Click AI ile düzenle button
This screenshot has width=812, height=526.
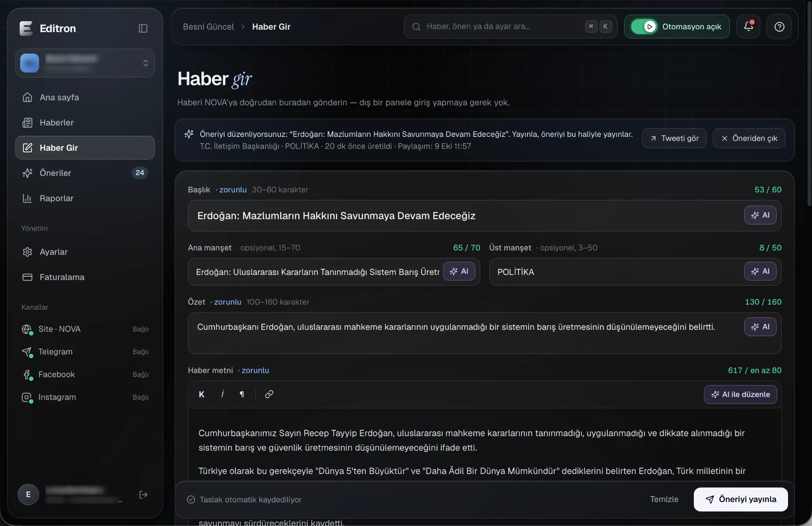[741, 394]
